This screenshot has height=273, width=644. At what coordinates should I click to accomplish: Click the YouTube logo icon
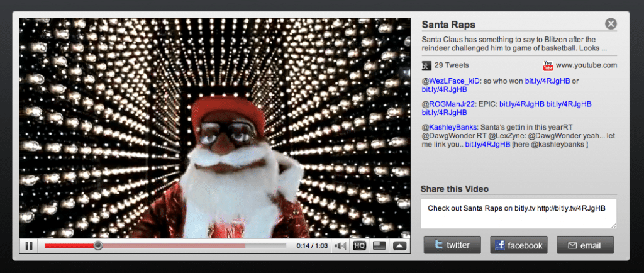(548, 65)
